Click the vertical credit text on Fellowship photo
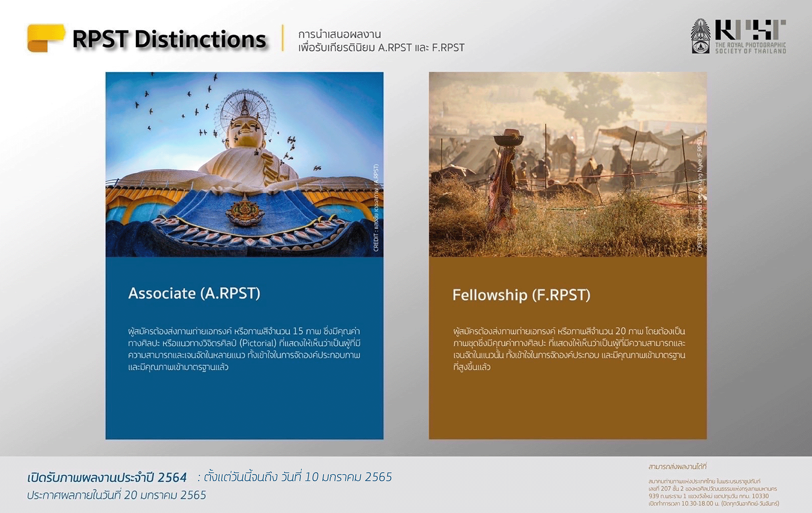The height and width of the screenshot is (513, 812). [700, 194]
